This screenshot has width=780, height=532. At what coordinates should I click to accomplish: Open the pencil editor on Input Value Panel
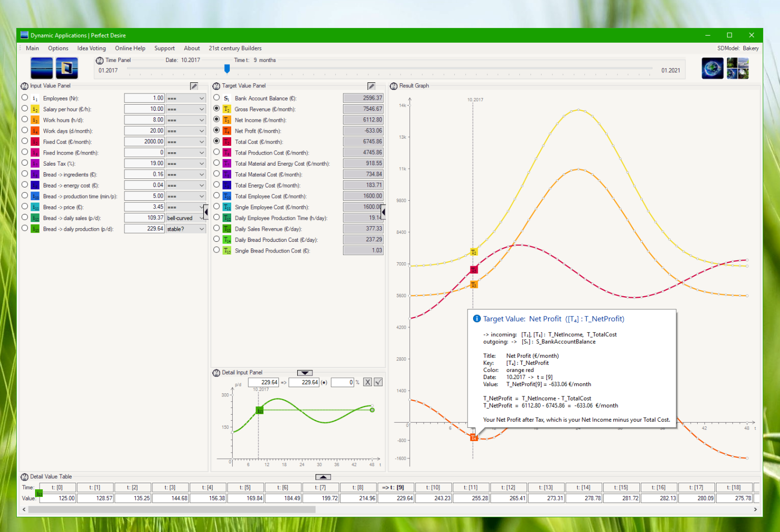coord(194,85)
